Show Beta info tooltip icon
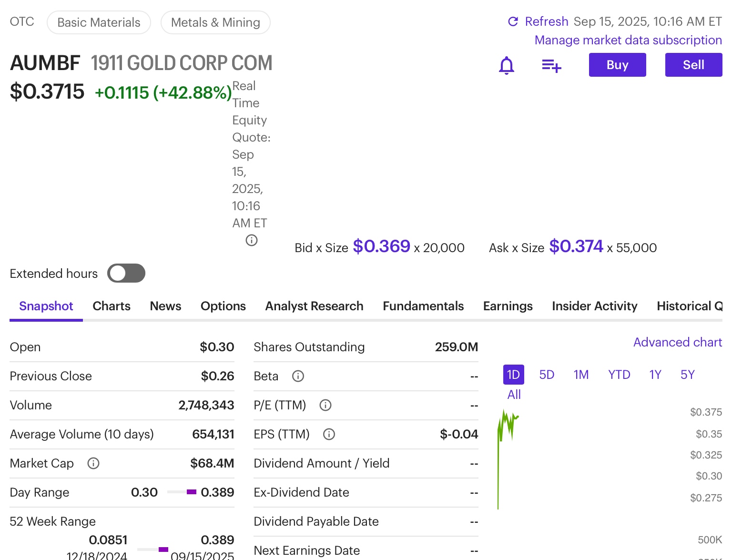732x560 pixels. click(x=298, y=376)
